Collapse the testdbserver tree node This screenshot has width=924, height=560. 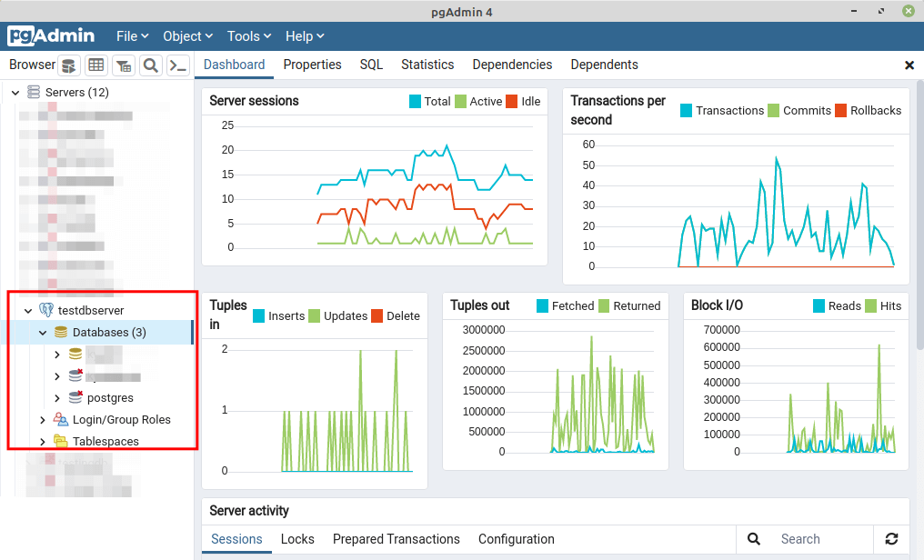click(x=28, y=311)
